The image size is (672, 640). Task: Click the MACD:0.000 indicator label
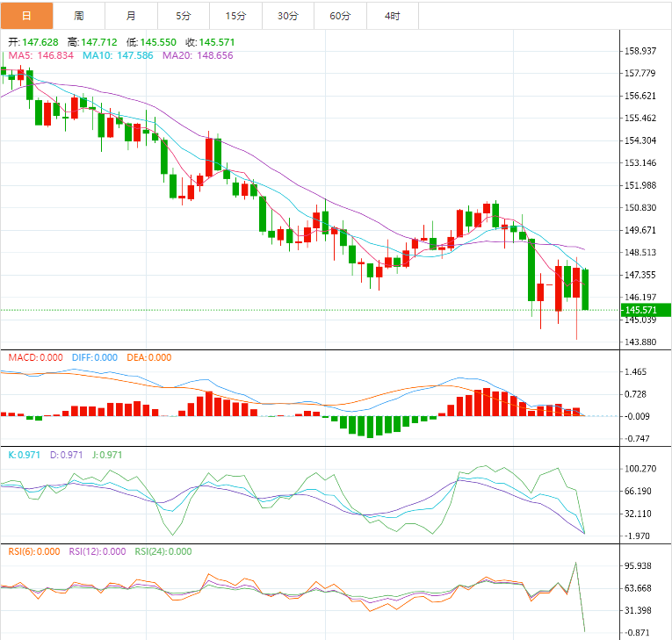(35, 357)
